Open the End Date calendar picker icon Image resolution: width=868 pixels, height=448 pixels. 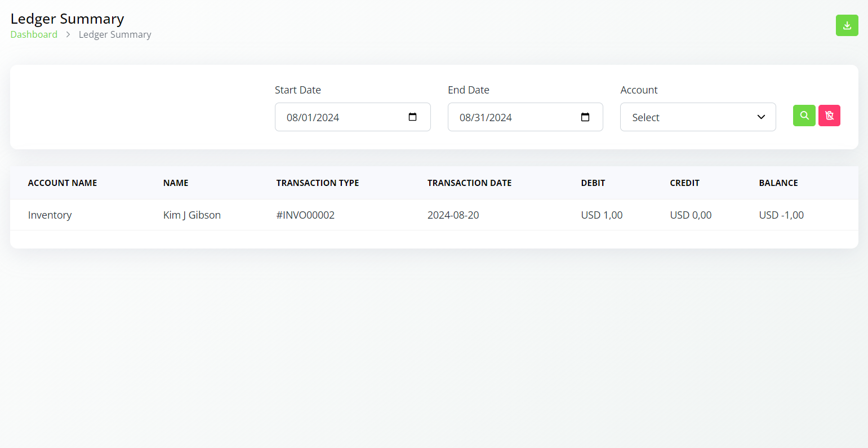[585, 117]
